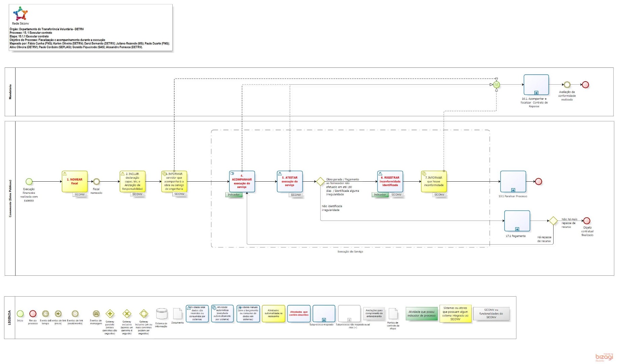Screen dimensions: 618x364
Task: Select the end event after 13.1 Paralisar Processo
Action: (x=539, y=182)
